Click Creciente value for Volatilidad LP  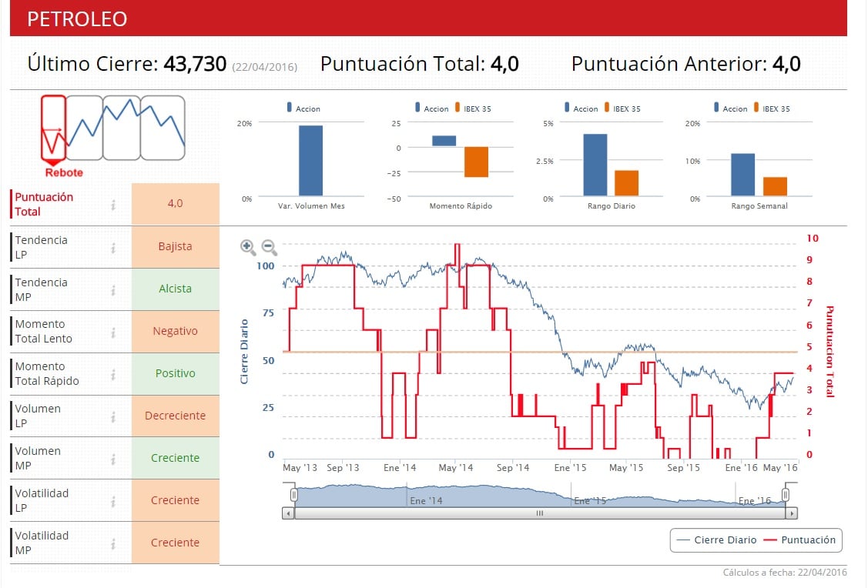(176, 500)
